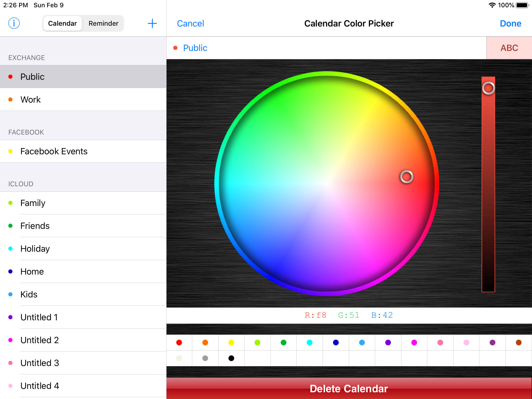The image size is (532, 399).
Task: Choose the red preset color swatch
Action: click(x=179, y=342)
